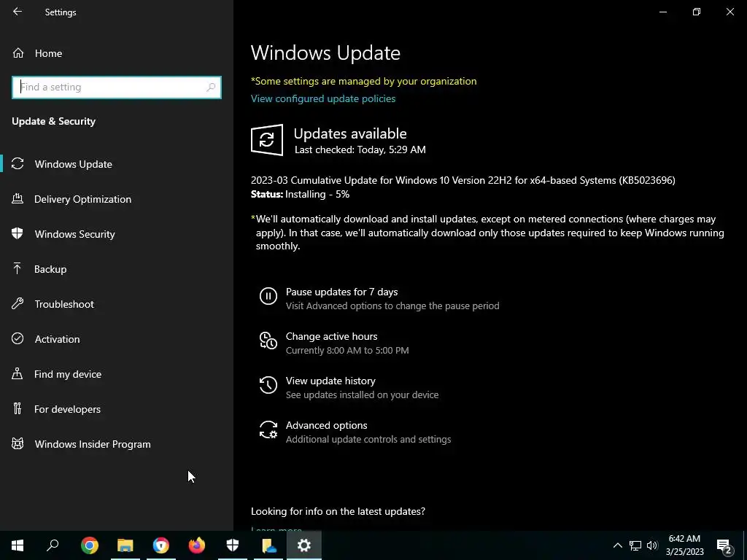Expand hidden system tray icons
The height and width of the screenshot is (560, 747).
tap(617, 545)
